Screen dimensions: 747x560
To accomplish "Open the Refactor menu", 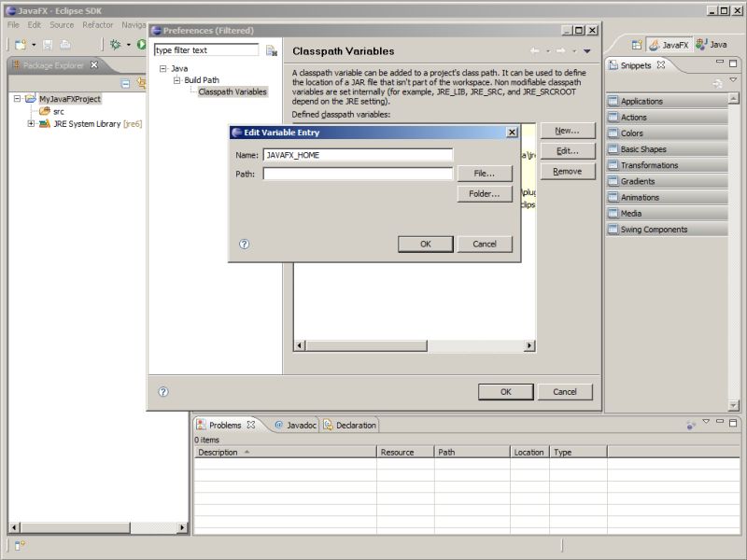I will pos(98,25).
